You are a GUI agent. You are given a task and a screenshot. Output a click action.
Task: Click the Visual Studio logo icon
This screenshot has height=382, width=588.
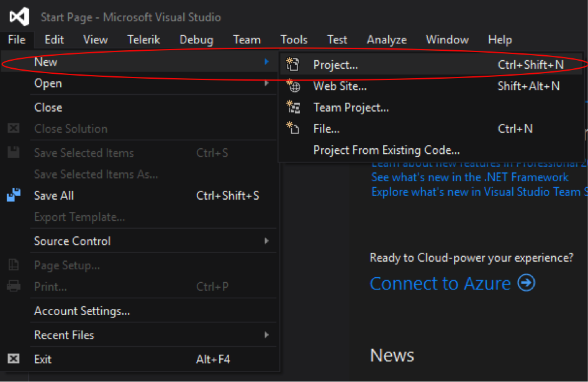[x=19, y=16]
